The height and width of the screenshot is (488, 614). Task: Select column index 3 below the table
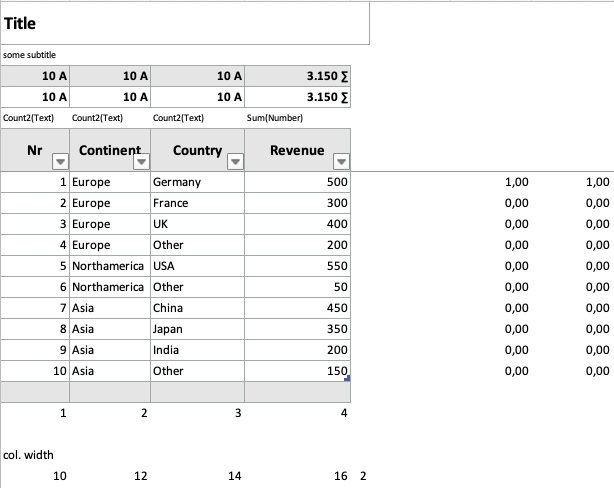(238, 413)
